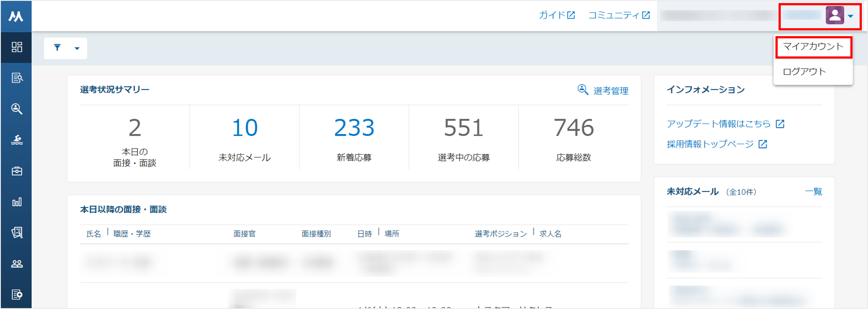868x309 pixels.
Task: Click the 10 未対応メール count
Action: tap(245, 128)
